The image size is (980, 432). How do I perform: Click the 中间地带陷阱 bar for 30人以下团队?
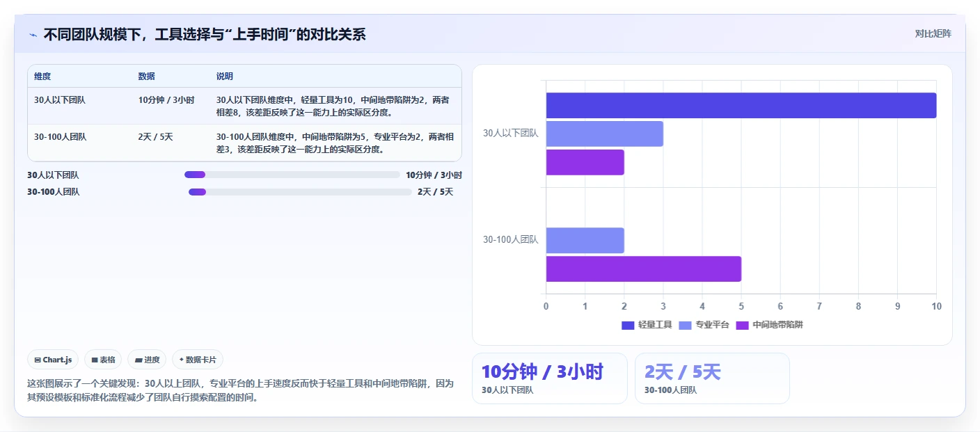tap(585, 162)
